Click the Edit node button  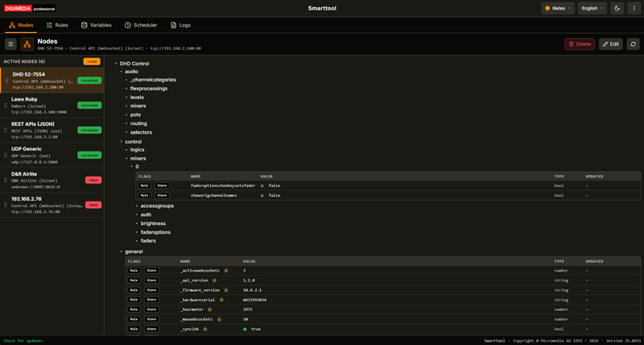(x=611, y=44)
